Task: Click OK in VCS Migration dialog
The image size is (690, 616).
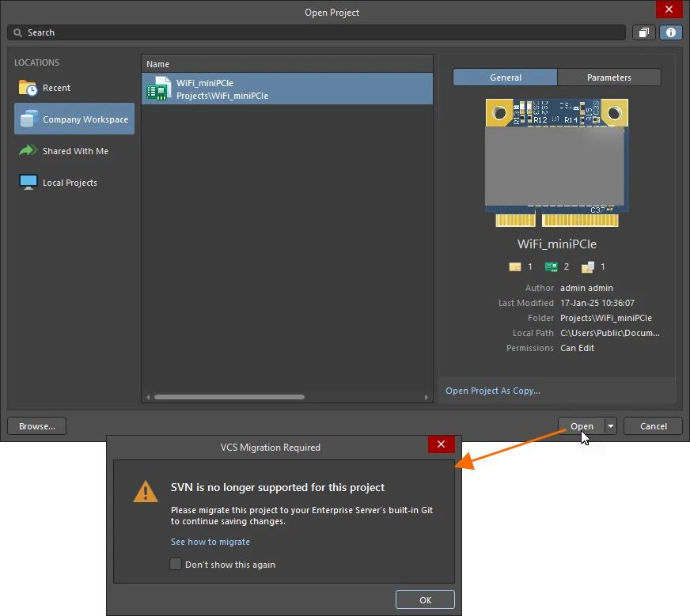Action: coord(425,599)
